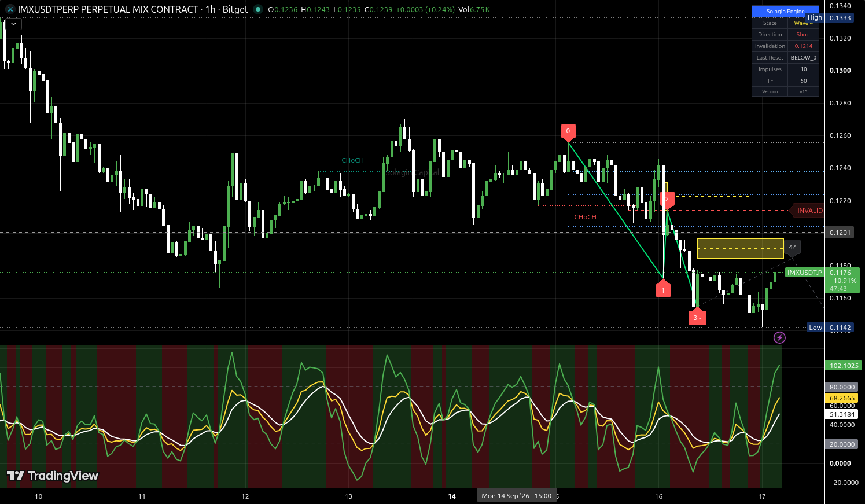Select the wave 3~ marker label
The height and width of the screenshot is (504, 865).
point(697,317)
